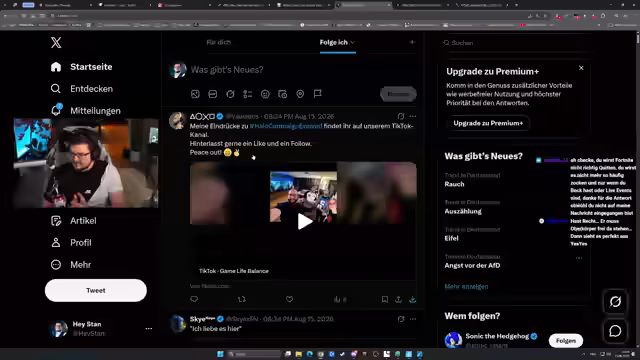The image size is (640, 360).
Task: Open the Entdecken explore page
Action: 82,89
